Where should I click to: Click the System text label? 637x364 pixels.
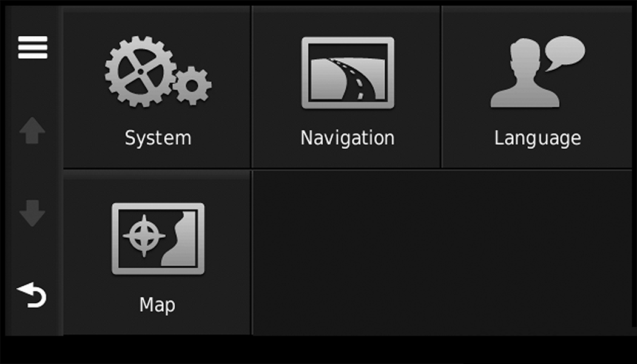coord(158,138)
